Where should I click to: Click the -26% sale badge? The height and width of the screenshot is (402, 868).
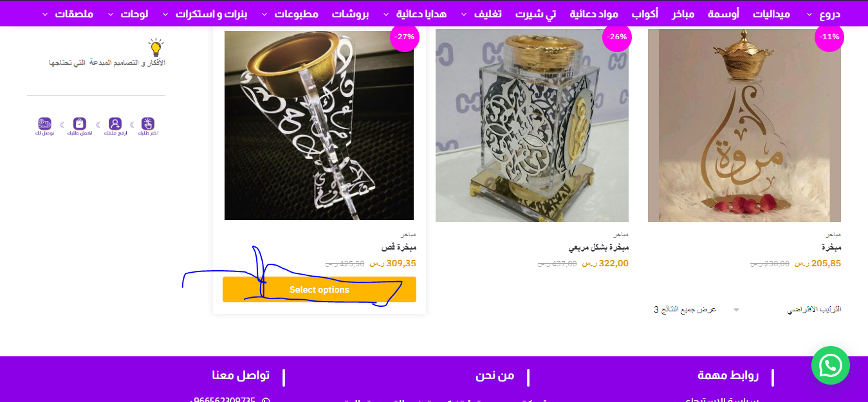tap(617, 37)
